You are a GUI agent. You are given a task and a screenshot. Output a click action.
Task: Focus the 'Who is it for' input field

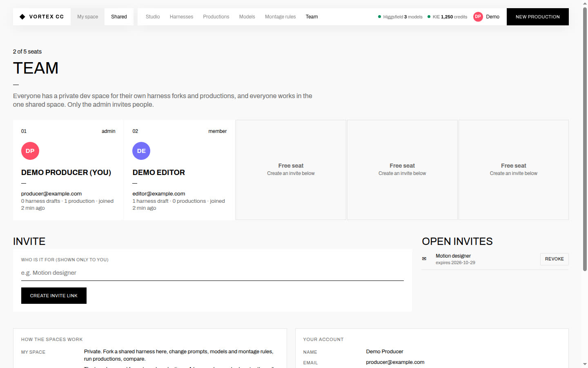[x=212, y=273]
